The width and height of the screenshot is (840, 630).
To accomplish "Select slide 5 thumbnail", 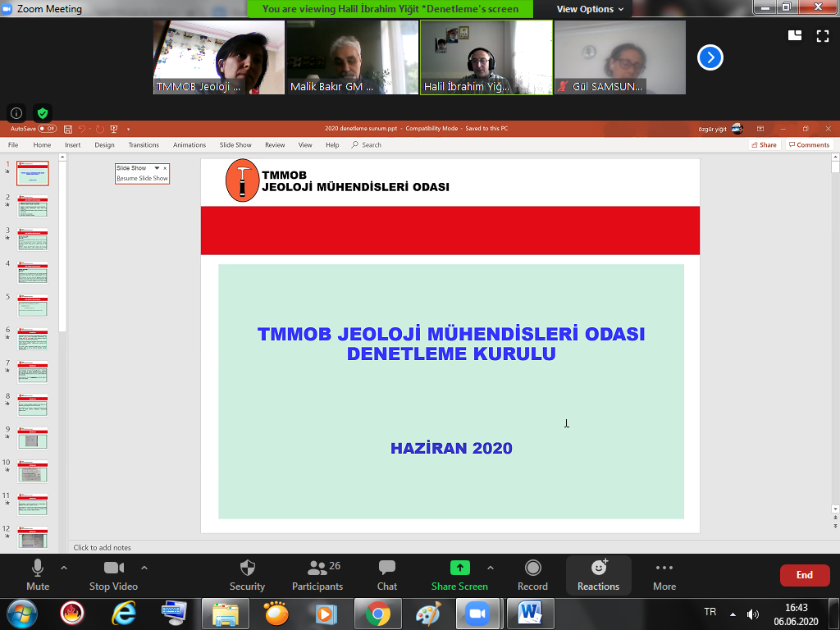I will (33, 305).
